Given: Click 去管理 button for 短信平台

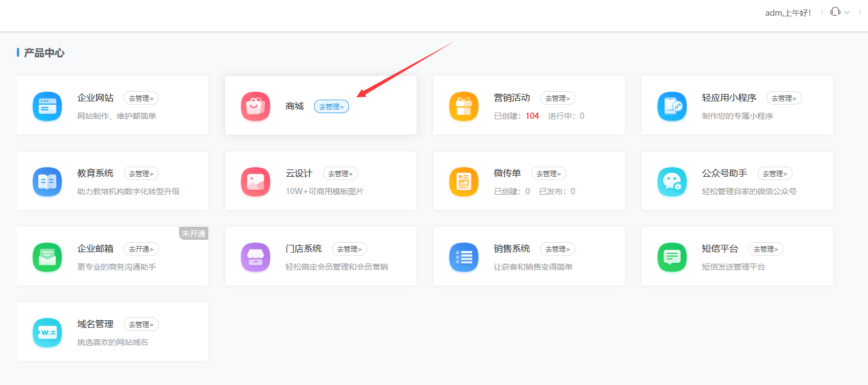Looking at the screenshot, I should tap(766, 249).
